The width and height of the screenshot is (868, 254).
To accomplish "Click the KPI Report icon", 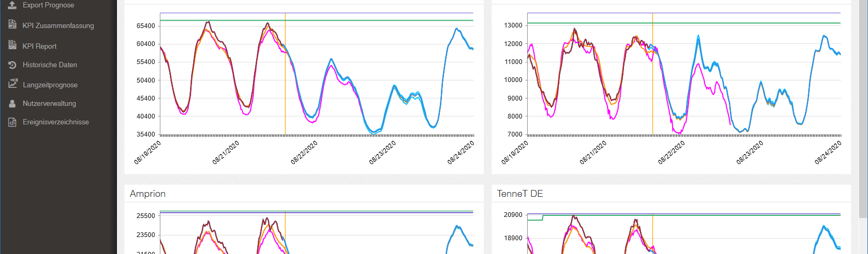I will tap(12, 46).
